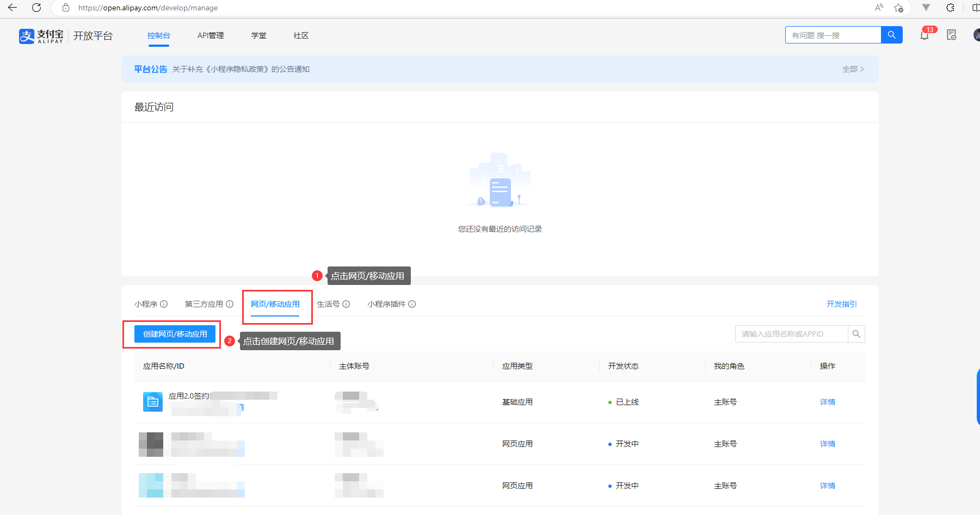Open the document checklist icon in header

(x=951, y=35)
